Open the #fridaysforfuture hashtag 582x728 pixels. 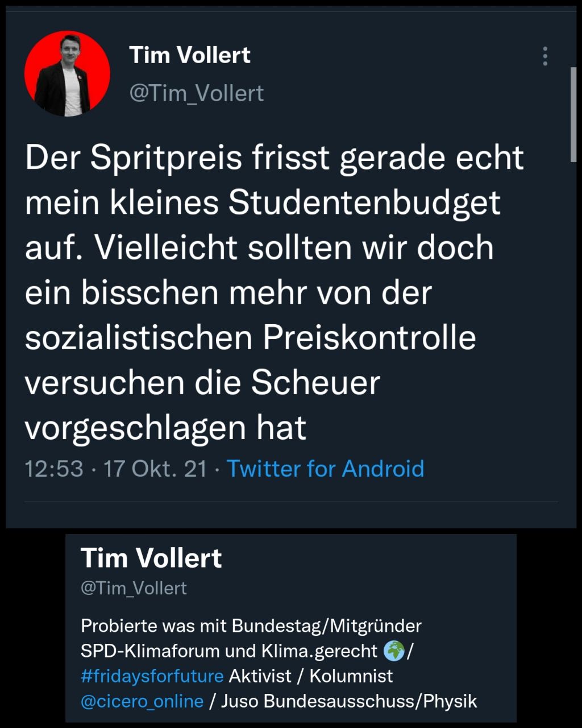152,676
